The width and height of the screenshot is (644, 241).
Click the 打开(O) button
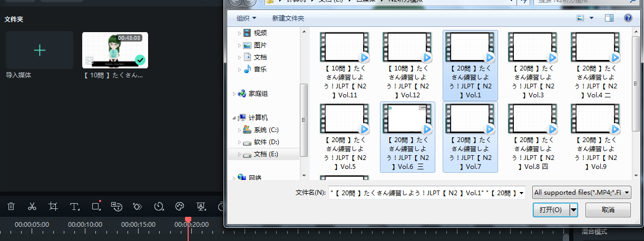tap(551, 209)
